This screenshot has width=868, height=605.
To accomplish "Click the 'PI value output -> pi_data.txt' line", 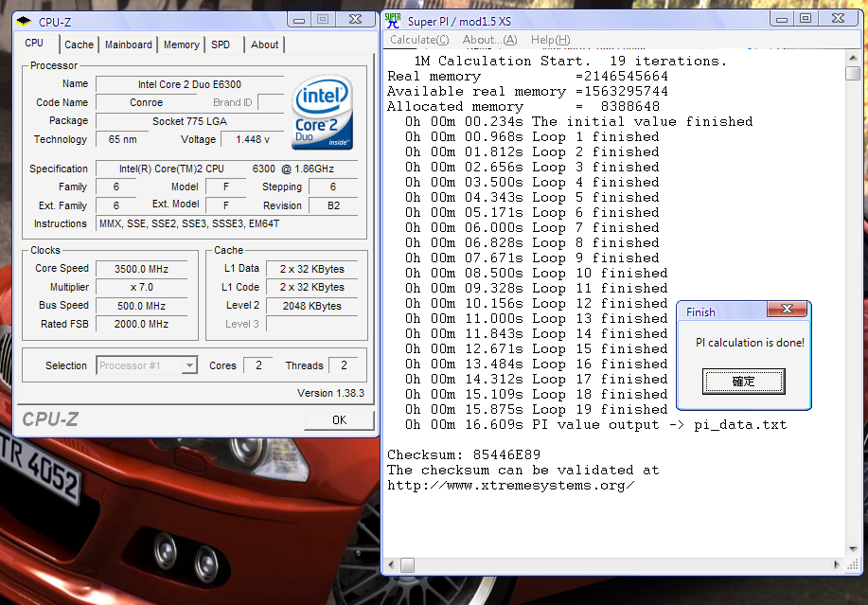I will point(595,424).
